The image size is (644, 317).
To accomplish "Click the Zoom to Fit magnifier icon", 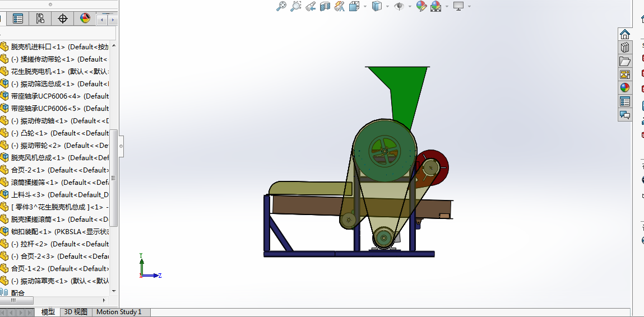I will click(281, 6).
